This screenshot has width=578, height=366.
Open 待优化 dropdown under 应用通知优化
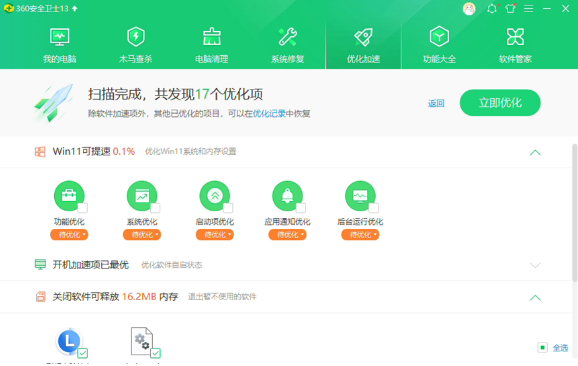point(288,234)
